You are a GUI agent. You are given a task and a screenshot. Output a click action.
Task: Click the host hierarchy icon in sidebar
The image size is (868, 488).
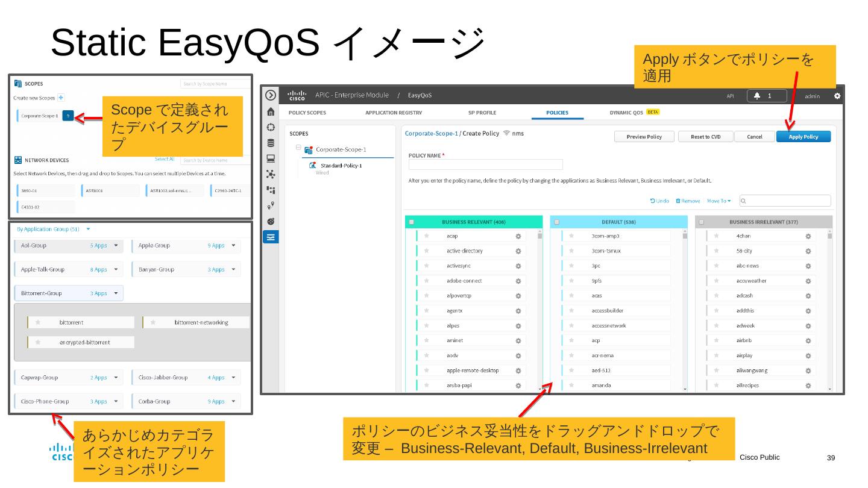pos(271,190)
